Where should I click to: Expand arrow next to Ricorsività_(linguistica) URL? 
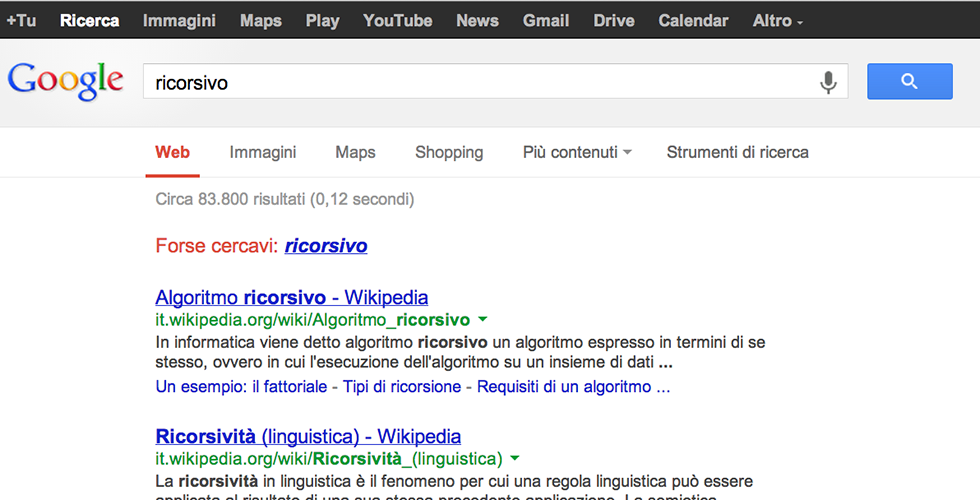tap(515, 459)
